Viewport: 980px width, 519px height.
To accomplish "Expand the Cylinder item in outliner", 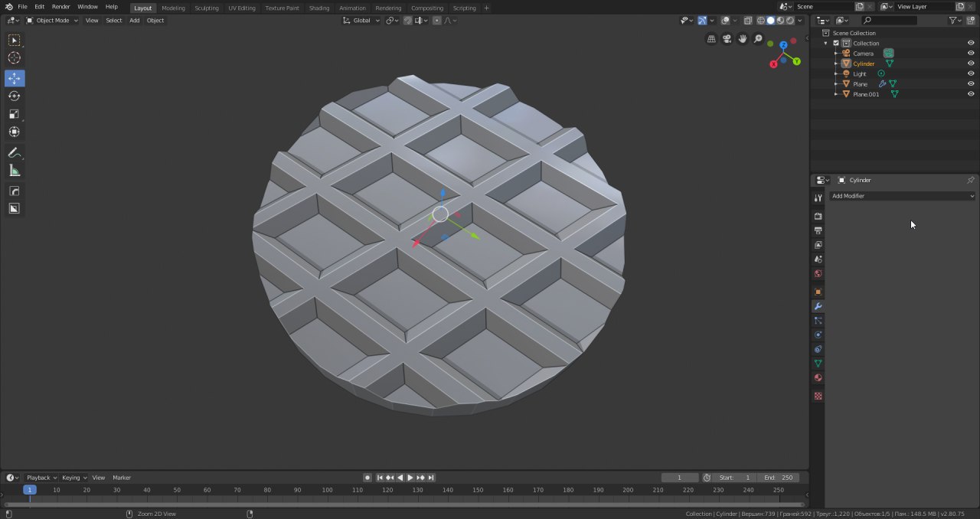I will click(836, 64).
